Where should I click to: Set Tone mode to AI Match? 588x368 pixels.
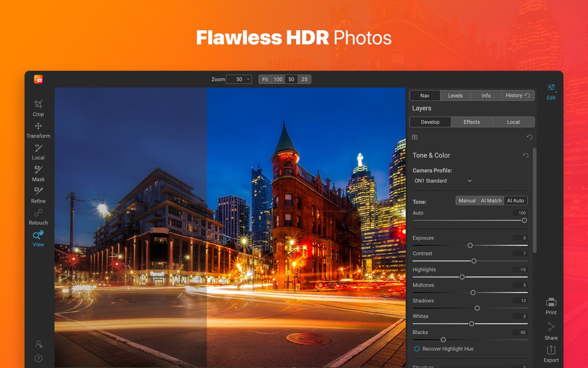coord(491,200)
